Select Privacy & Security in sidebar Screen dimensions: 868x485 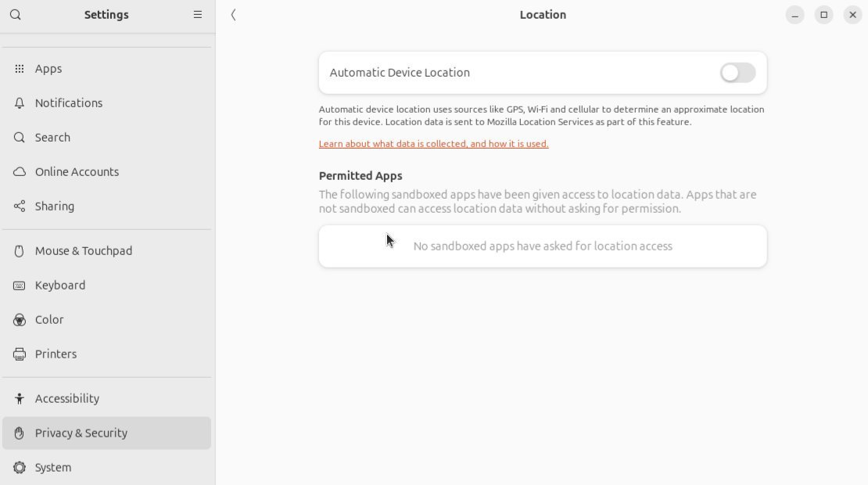point(81,433)
